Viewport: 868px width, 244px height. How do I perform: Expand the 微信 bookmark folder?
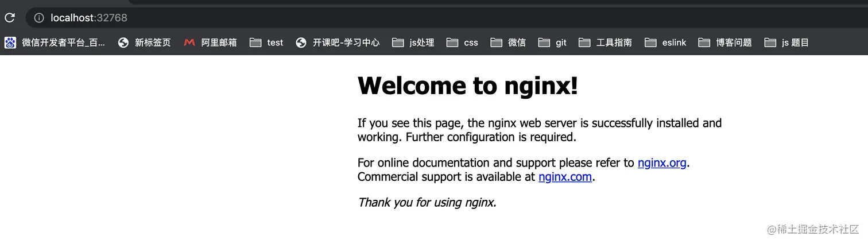(x=508, y=42)
